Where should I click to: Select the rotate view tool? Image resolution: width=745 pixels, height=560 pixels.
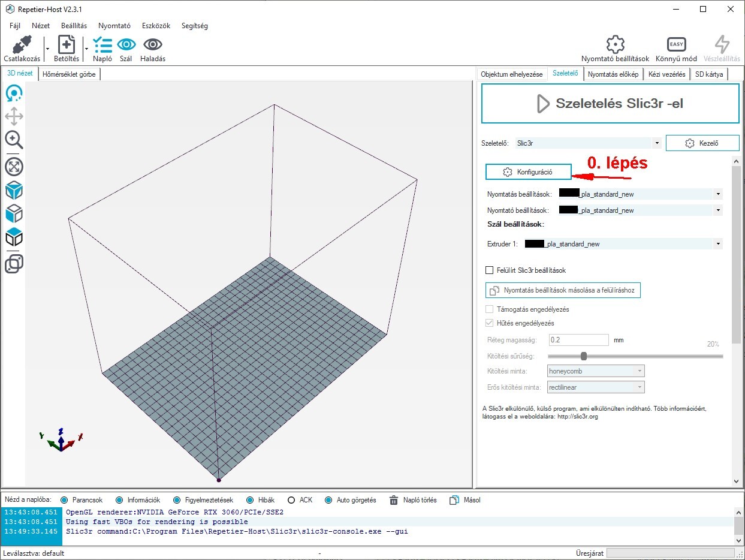(14, 94)
